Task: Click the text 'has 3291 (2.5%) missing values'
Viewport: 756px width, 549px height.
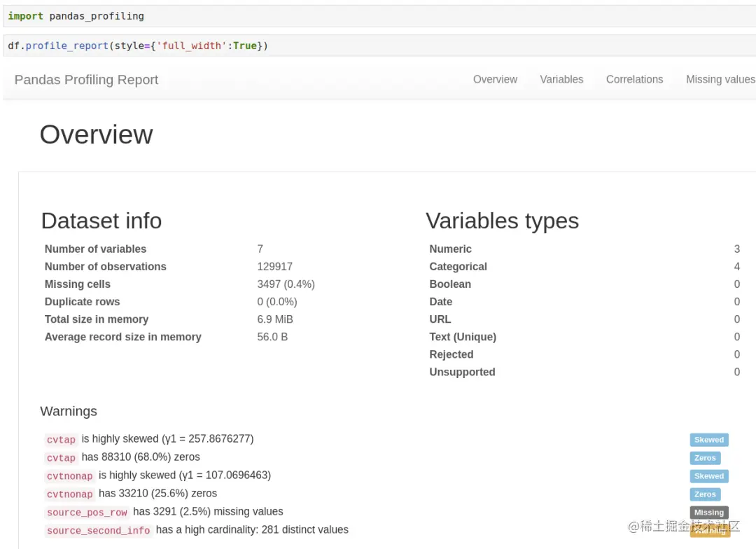Action: (x=208, y=511)
